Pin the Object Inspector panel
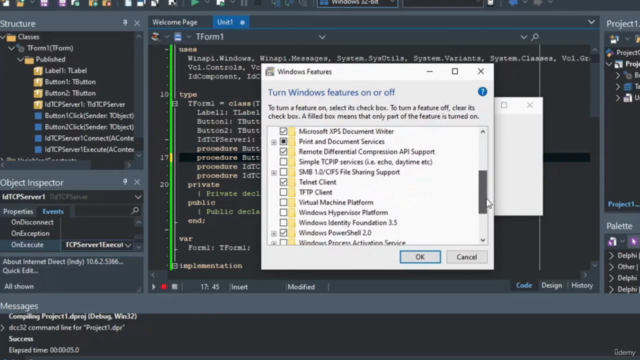640x360 pixels. 125,182
